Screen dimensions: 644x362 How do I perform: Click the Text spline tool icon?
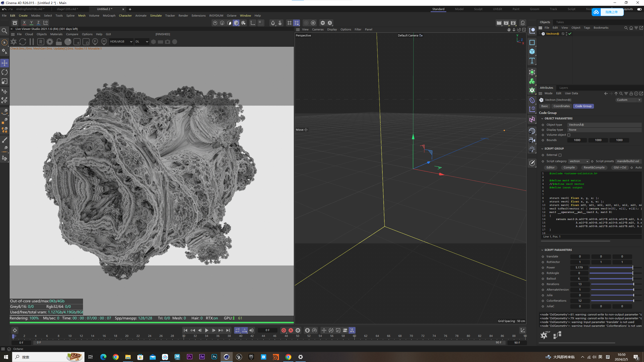(532, 61)
